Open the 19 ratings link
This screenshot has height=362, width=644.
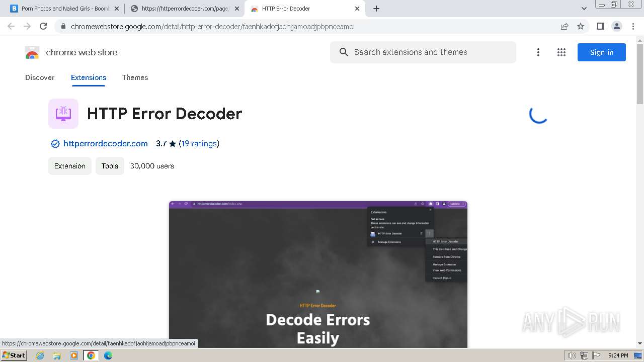point(199,144)
